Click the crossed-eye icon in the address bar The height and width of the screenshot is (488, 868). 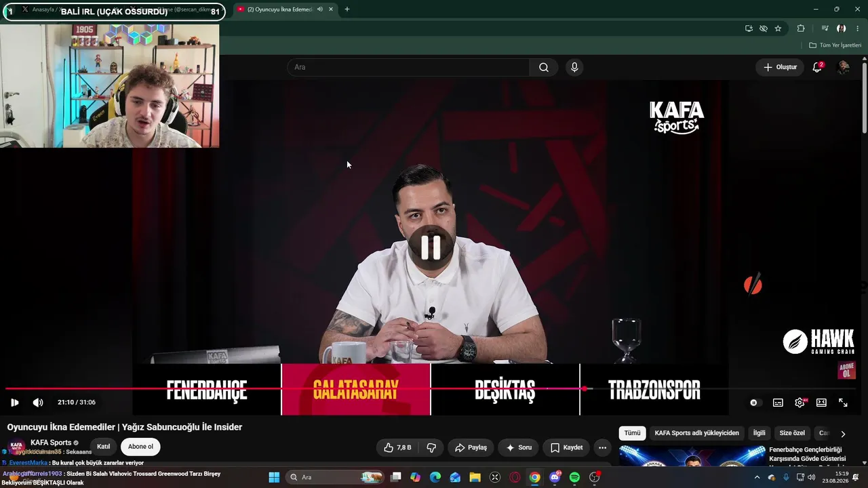point(764,28)
